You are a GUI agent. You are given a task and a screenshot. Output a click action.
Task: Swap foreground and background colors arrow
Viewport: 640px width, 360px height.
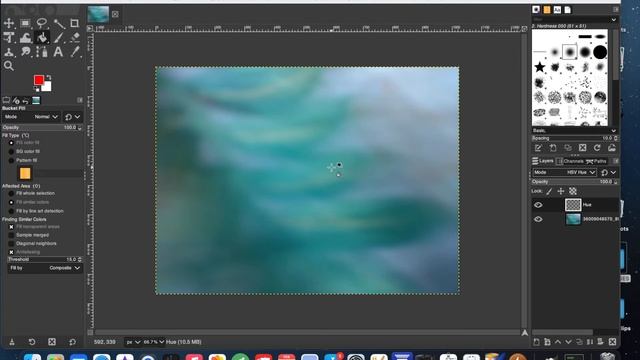(49, 77)
